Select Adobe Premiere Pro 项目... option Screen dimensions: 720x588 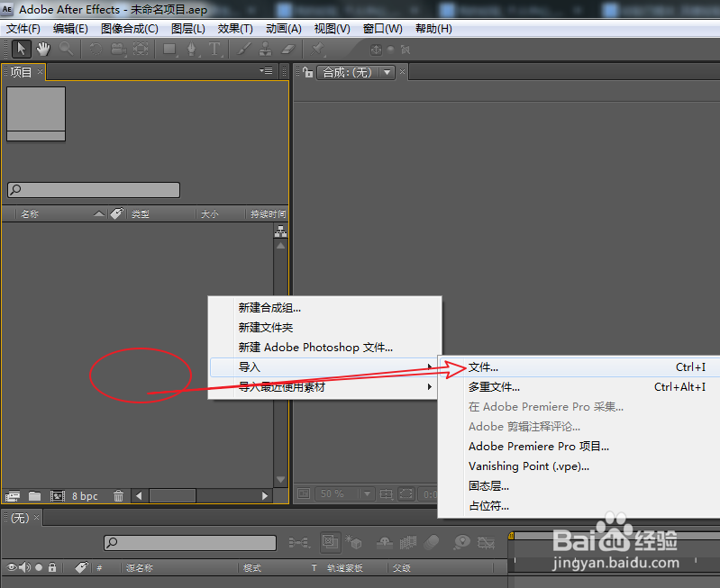(579, 446)
